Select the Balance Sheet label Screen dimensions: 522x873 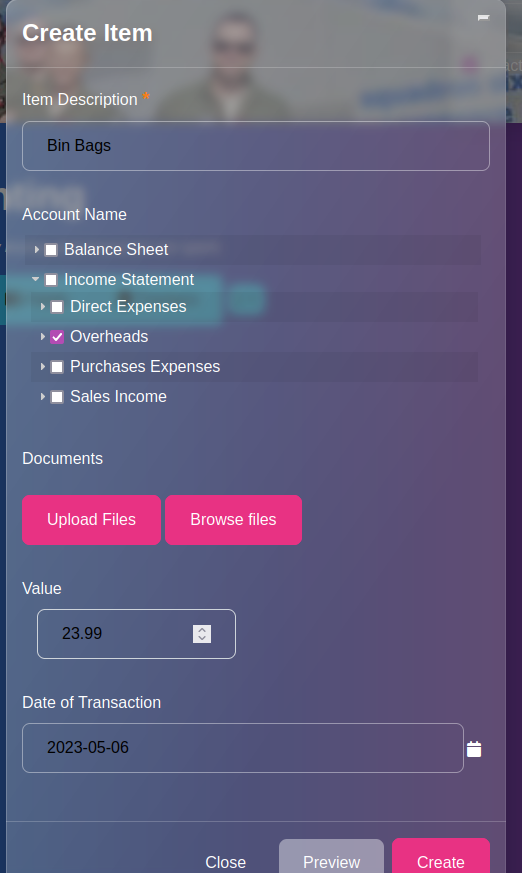(116, 249)
